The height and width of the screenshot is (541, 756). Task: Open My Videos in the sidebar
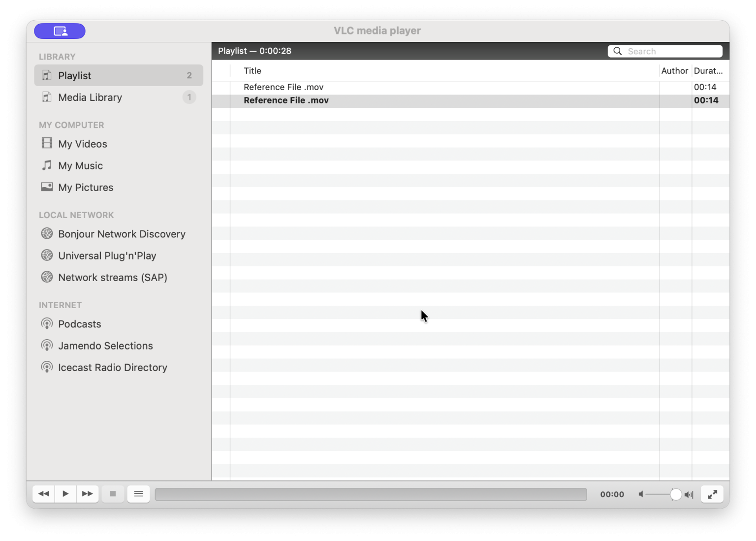[119, 144]
